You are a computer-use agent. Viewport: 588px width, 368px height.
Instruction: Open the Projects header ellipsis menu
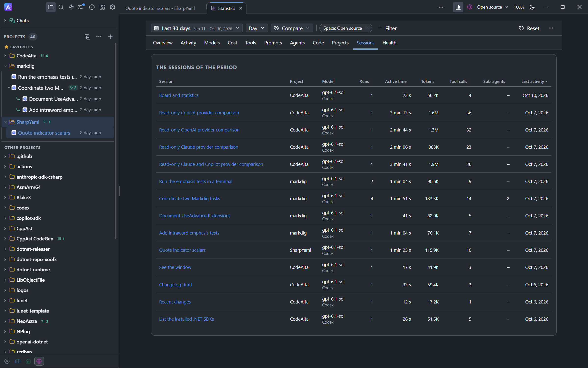click(99, 37)
